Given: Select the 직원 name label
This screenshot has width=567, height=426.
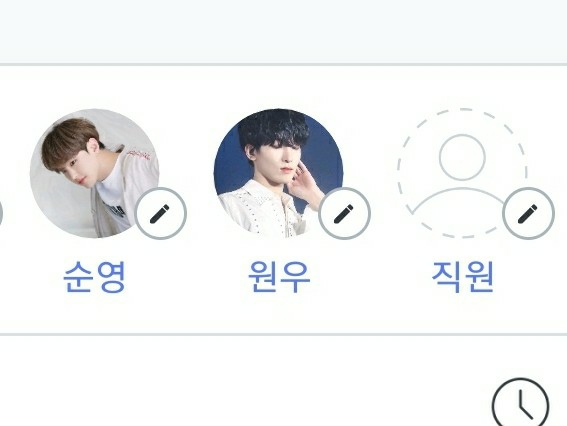Looking at the screenshot, I should pos(462,277).
